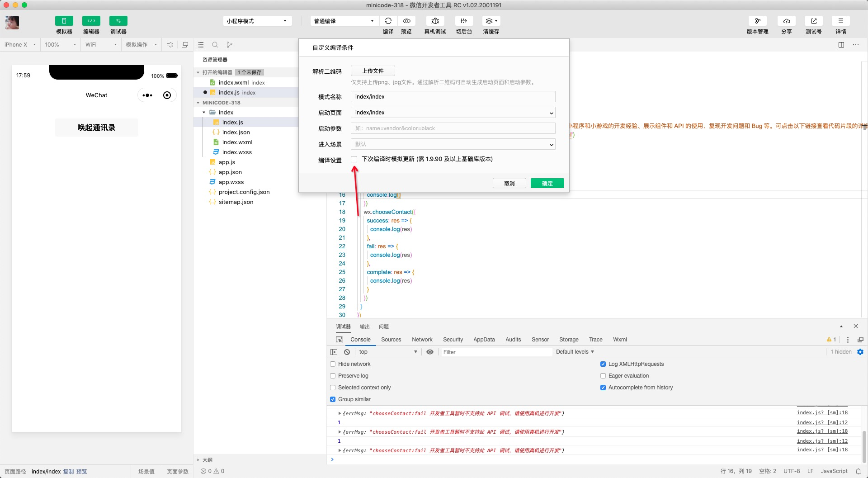Switch to the Sources tab
Screen dimensions: 868x478
pyautogui.click(x=391, y=340)
